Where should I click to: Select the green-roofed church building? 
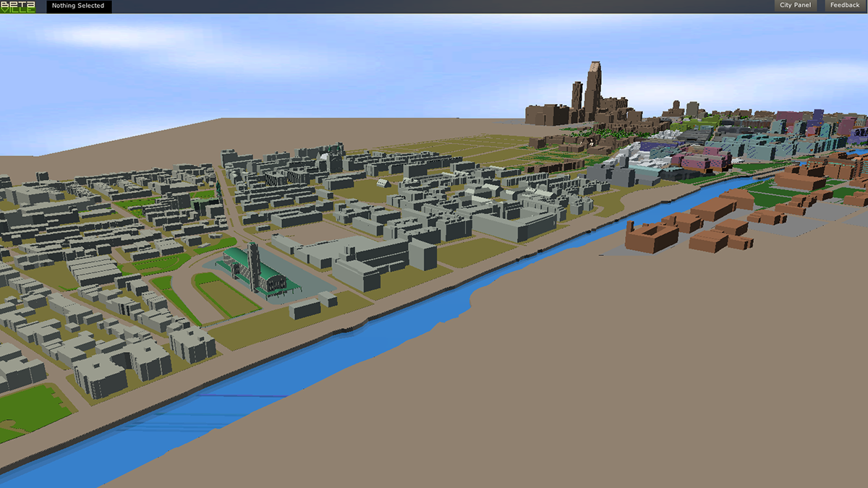click(260, 273)
